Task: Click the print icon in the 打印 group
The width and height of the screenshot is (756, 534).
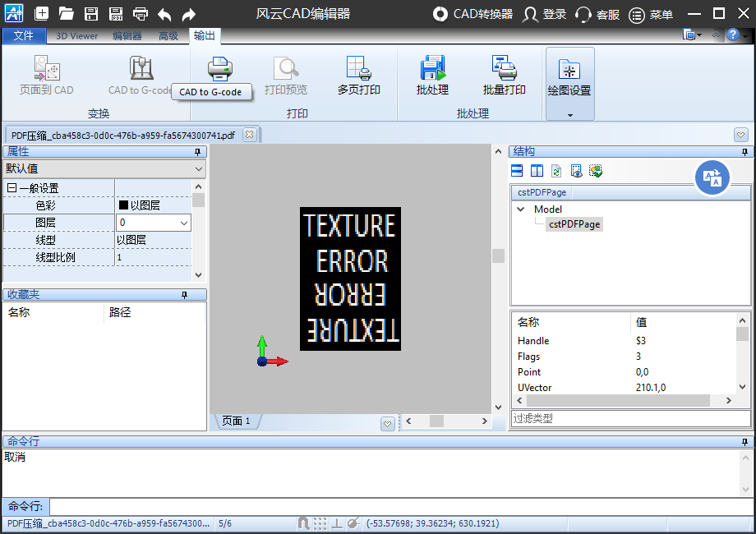Action: (220, 69)
